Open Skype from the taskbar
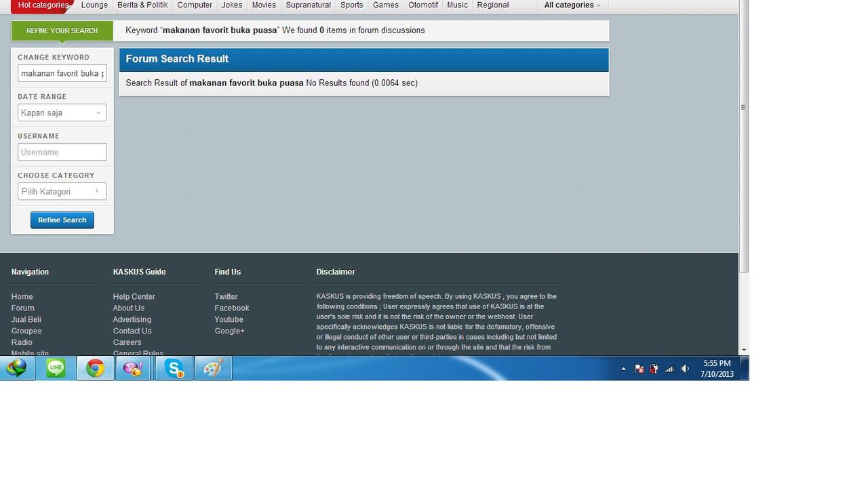This screenshot has width=868, height=488. point(174,368)
